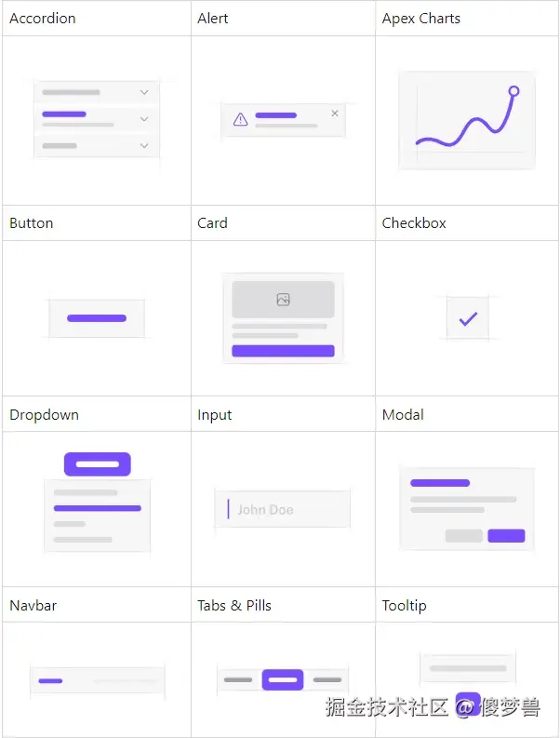Select the left gray tab in Tabs & Pills
Screen dimensions: 560x738
pos(238,680)
